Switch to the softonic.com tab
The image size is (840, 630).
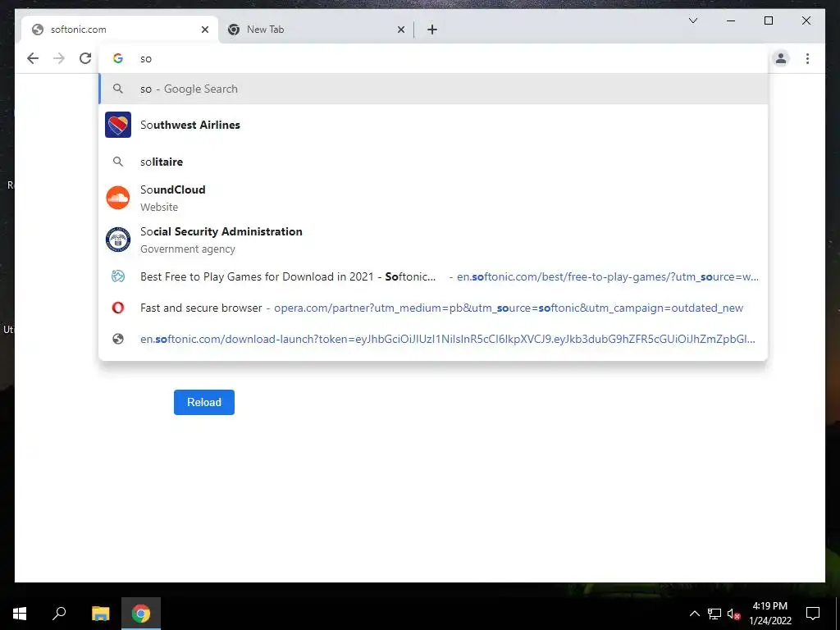(x=120, y=30)
